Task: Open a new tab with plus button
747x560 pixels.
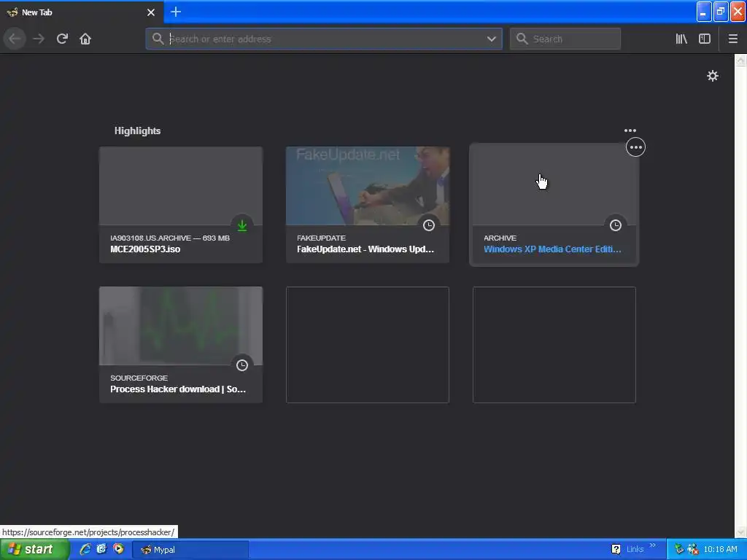Action: (x=176, y=12)
